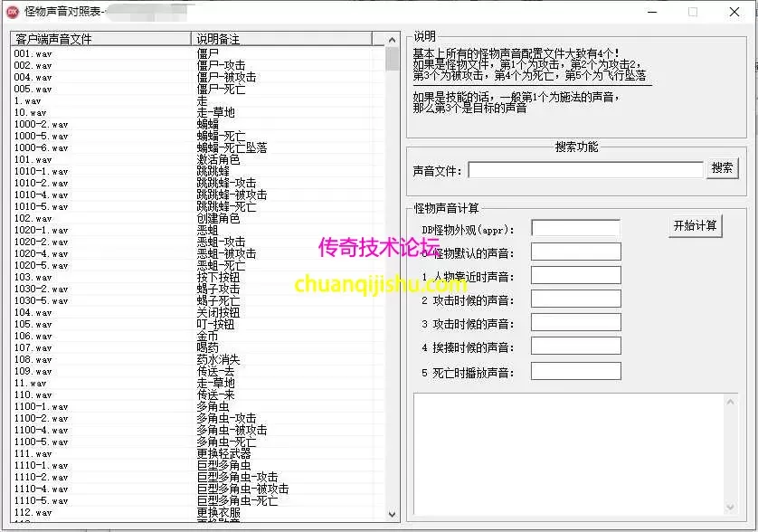This screenshot has height=532, width=758.
Task: Click the 声音文件 search input field
Action: tap(583, 168)
